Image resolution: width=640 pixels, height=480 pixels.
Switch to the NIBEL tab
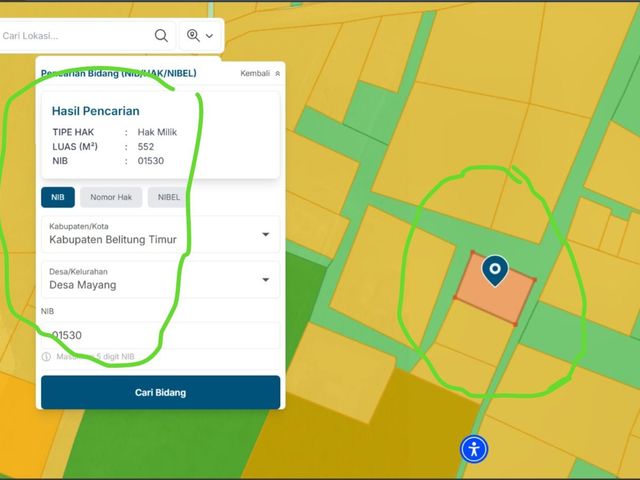click(168, 197)
